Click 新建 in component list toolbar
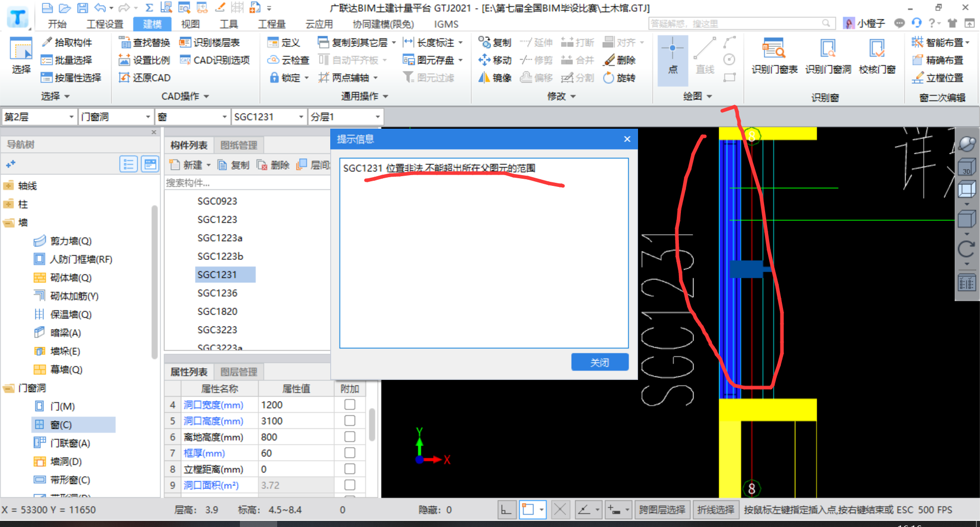This screenshot has height=527, width=980. pos(190,165)
